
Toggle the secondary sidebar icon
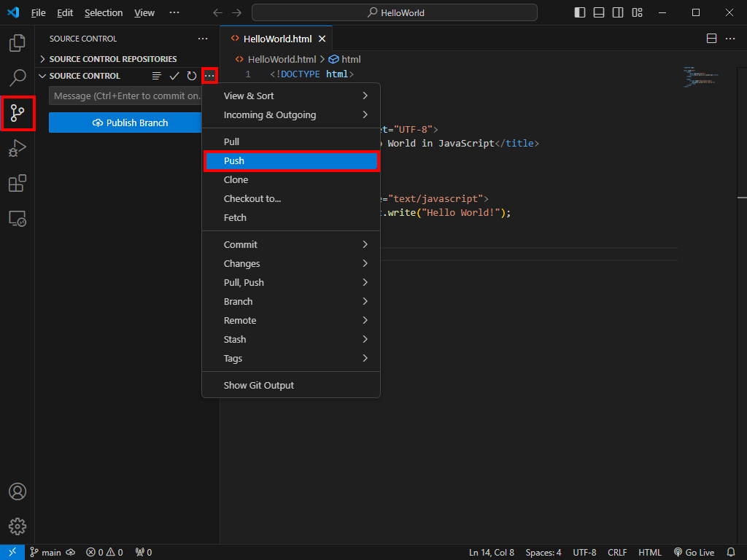pos(617,12)
